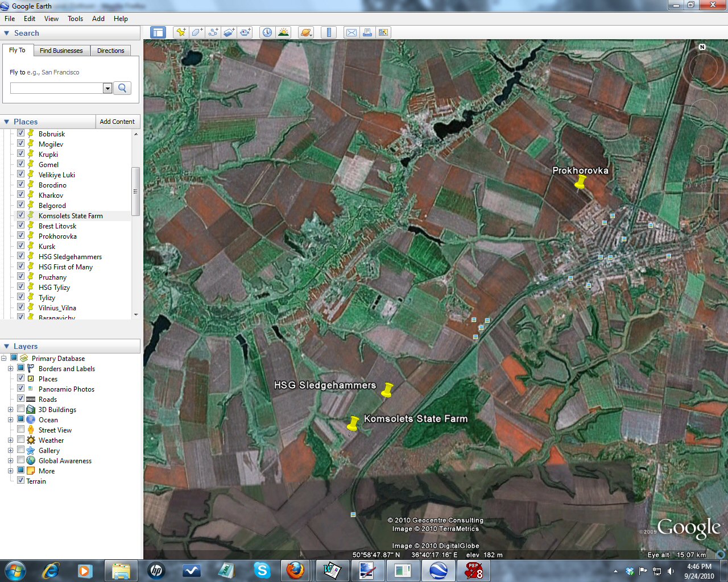Select the Add Path tool
The image size is (728, 582).
click(x=213, y=32)
